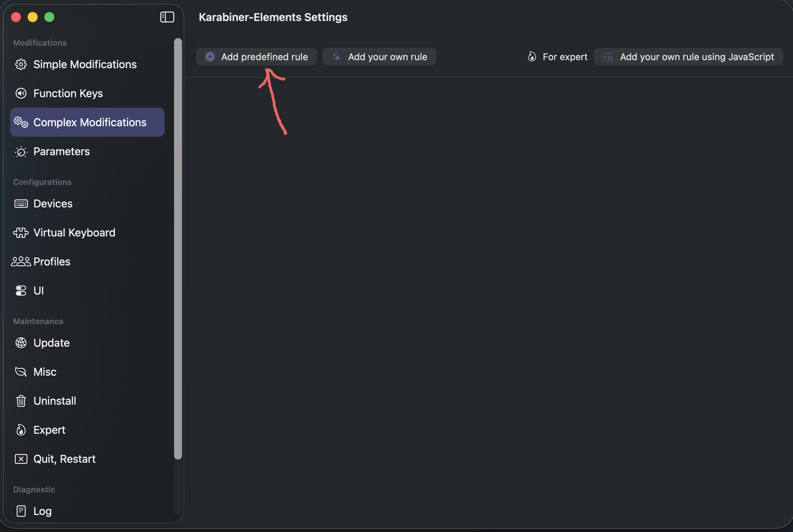Open the Quit, Restart page
Screen dimensions: 793x532
point(87,459)
